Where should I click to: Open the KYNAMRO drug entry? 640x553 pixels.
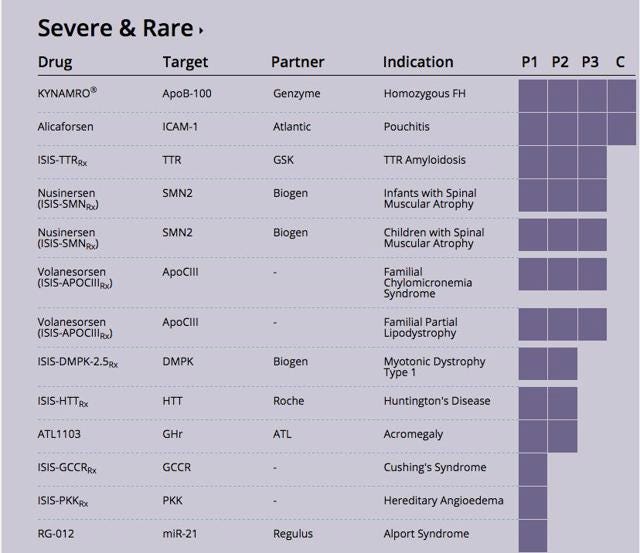[x=67, y=93]
